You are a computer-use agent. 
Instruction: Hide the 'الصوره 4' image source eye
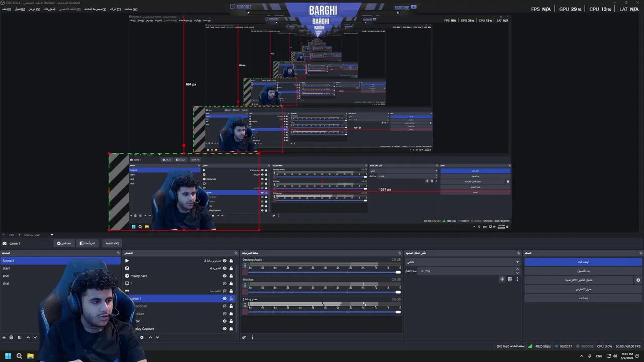click(225, 268)
